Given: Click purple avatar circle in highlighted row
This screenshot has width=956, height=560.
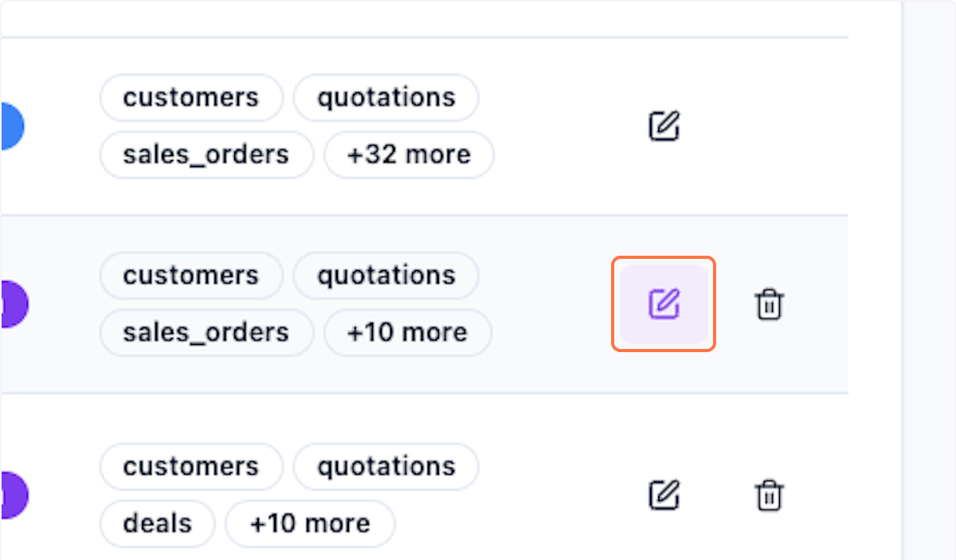Looking at the screenshot, I should click(13, 303).
